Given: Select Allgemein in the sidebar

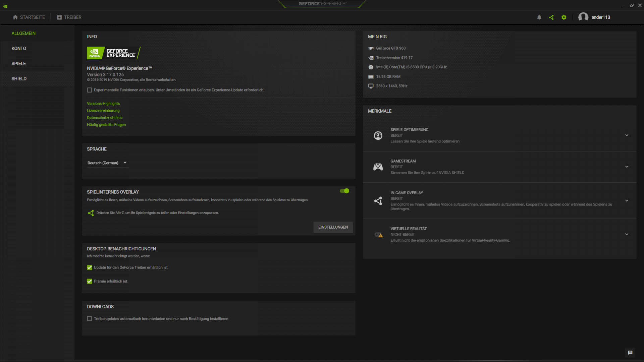Looking at the screenshot, I should point(37,34).
